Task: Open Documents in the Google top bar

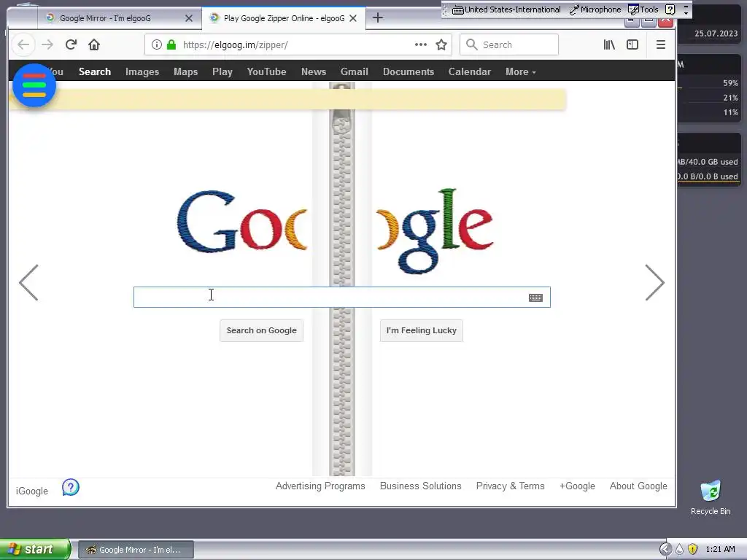Action: coord(409,72)
